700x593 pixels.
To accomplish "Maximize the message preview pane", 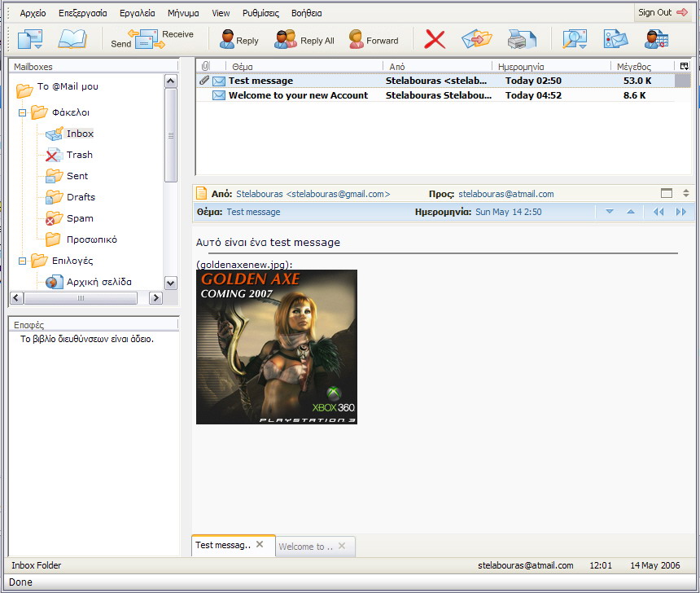I will pyautogui.click(x=667, y=194).
